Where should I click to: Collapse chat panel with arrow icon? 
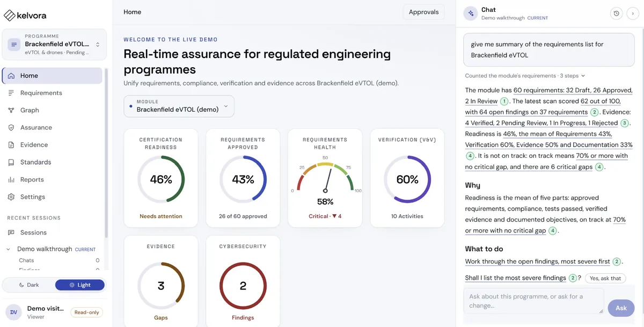[633, 13]
